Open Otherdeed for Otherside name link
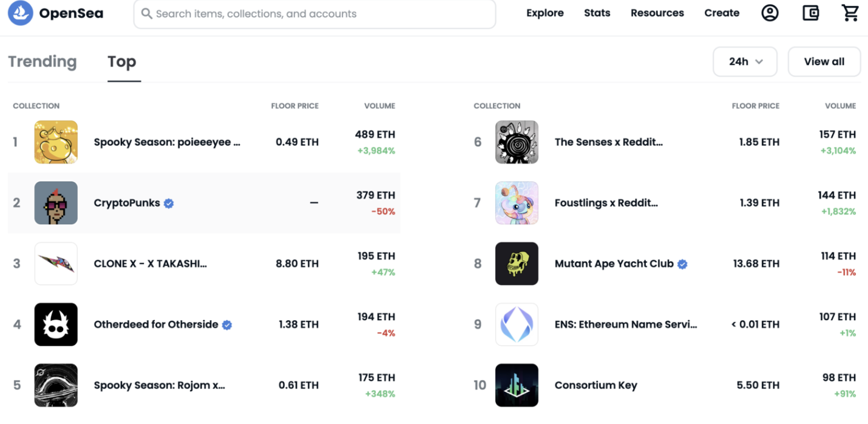Viewport: 868px width, 424px height. (x=156, y=324)
